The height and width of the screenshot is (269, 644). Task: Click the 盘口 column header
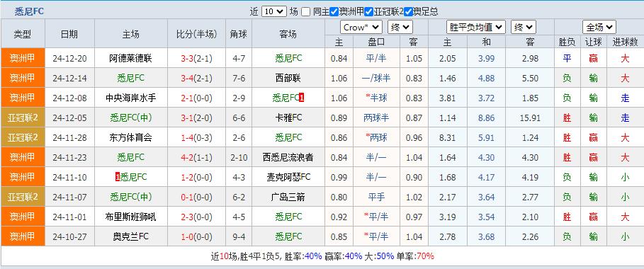coord(376,42)
